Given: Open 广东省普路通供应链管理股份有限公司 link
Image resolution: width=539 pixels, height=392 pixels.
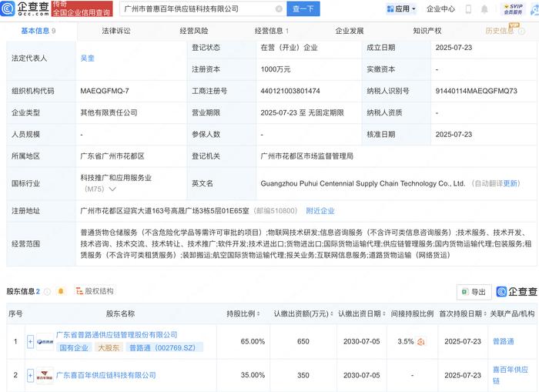Looking at the screenshot, I should tap(116, 335).
